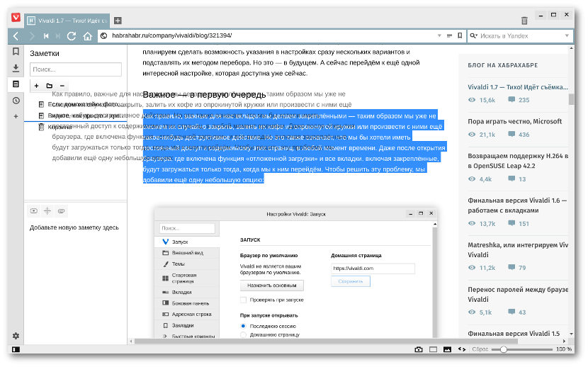588x367 pixels.
Task: Open 'Matreshka, или интегрируем' article link
Action: pos(518,249)
